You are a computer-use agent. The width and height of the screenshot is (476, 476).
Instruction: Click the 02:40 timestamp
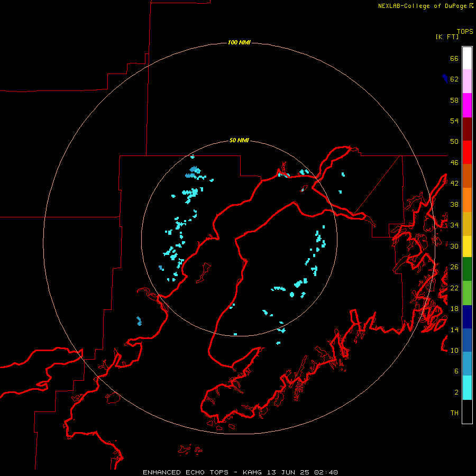point(326,472)
